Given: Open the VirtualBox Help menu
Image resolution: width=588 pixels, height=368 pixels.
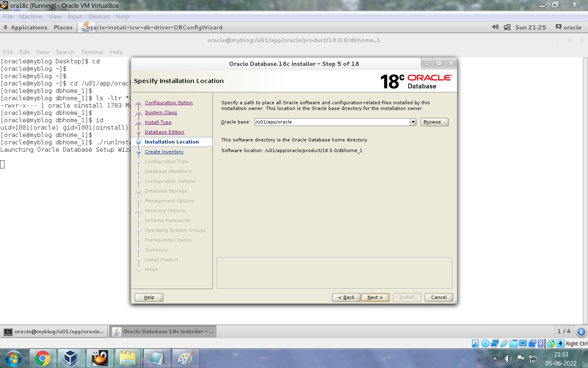Looking at the screenshot, I should [x=122, y=17].
